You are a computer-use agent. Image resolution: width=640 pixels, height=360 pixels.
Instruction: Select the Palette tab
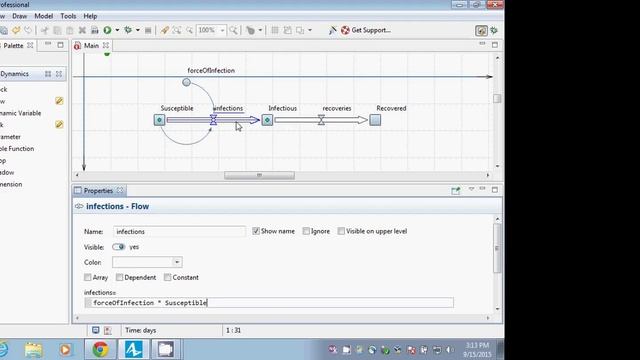coord(13,46)
